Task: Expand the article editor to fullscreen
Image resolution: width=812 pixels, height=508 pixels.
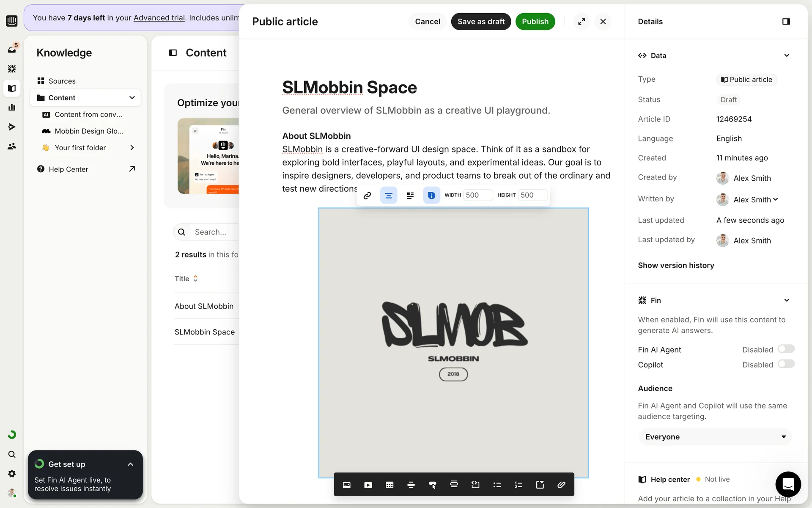Action: 582,22
